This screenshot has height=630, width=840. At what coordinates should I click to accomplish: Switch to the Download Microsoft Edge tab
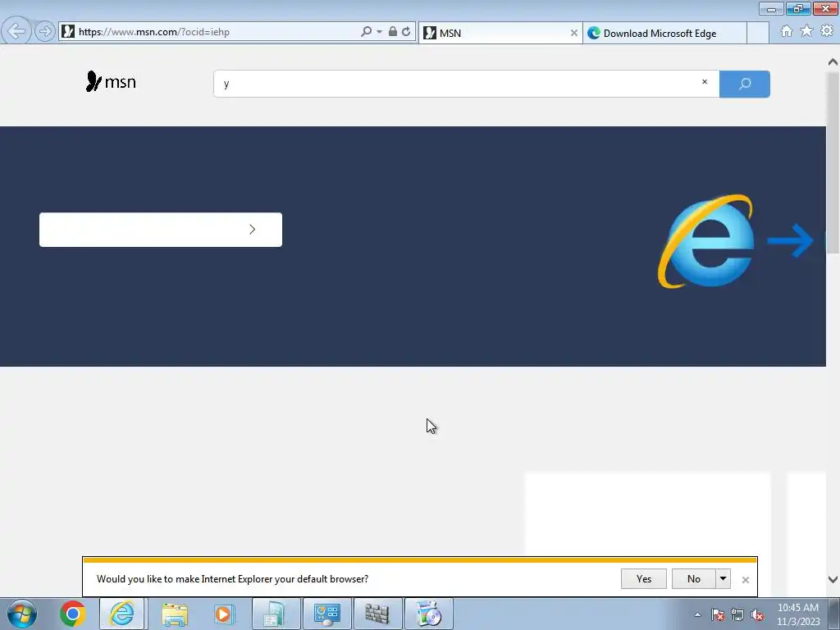point(664,33)
